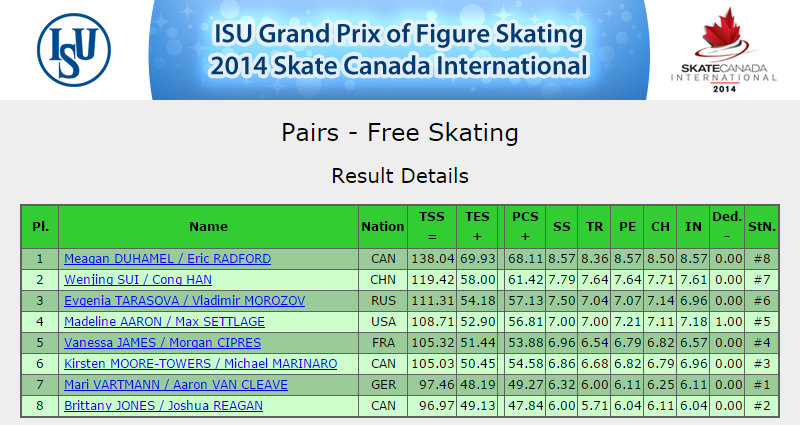Screen dimensions: 800x425
Task: Open Meagan DUHAMEL / Eric RADFORD link
Action: (167, 259)
